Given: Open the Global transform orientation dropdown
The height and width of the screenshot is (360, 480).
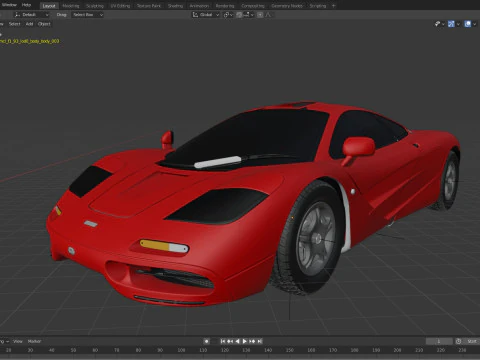Looking at the screenshot, I should (x=206, y=15).
